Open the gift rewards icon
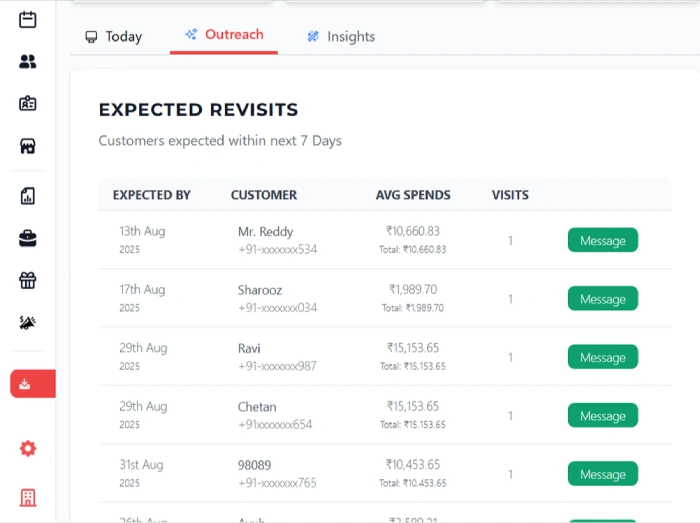Viewport: 700px width, 523px height. [x=28, y=280]
